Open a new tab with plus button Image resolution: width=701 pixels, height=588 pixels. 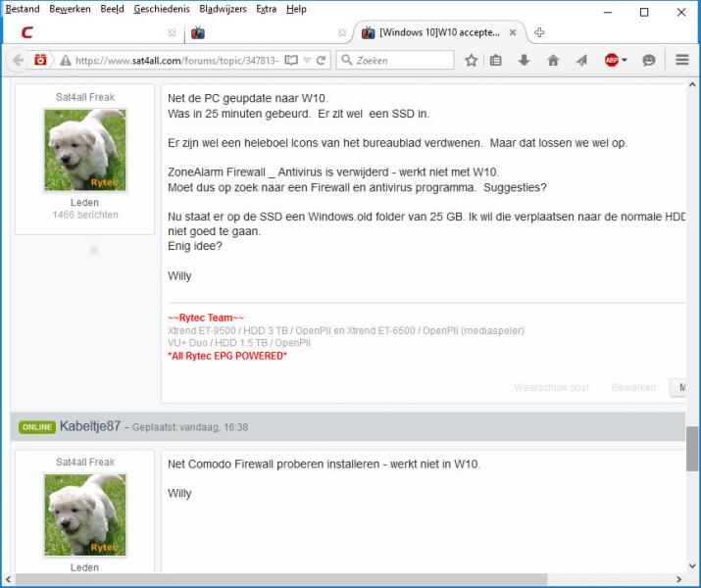(x=540, y=32)
